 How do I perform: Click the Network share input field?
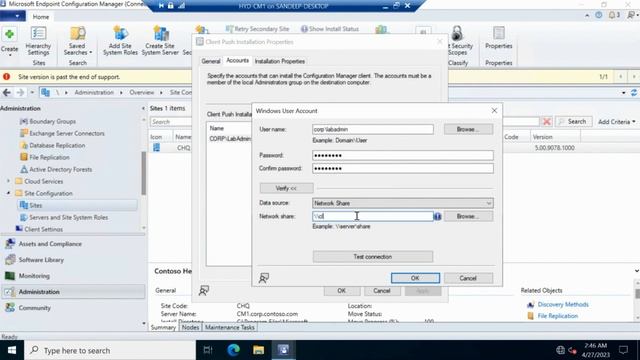coord(373,216)
